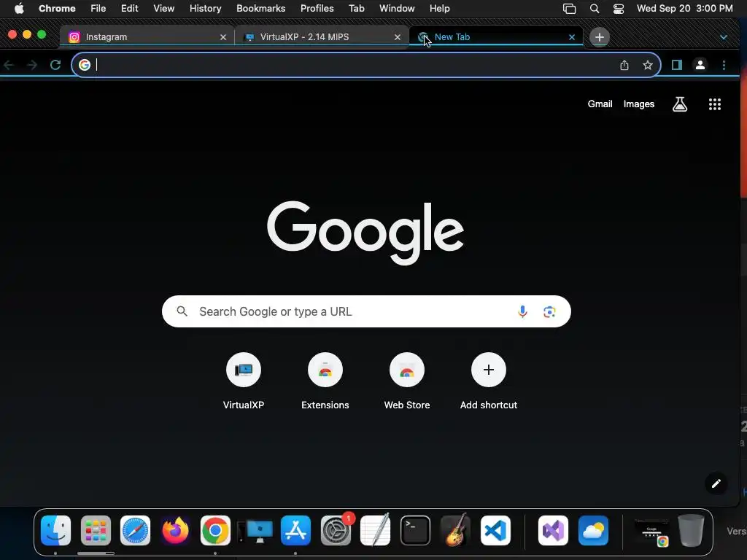Open the Apple menu
Screen dimensions: 747x560
(19, 9)
